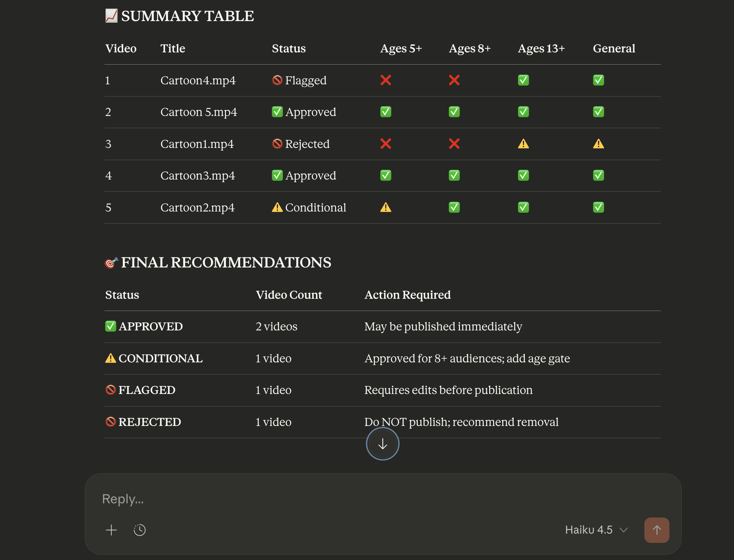This screenshot has width=734, height=560.
Task: Click the chevron next to Haiku 4.5
Action: 623,530
